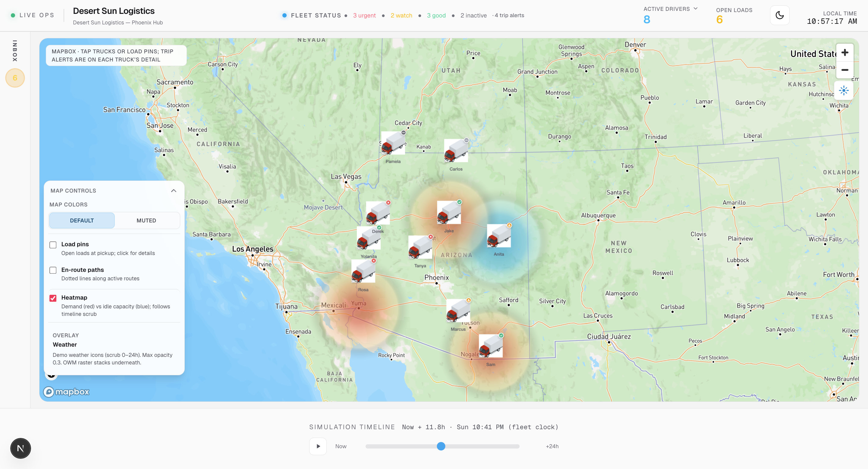Select Carlos's truck marker

pos(456,151)
